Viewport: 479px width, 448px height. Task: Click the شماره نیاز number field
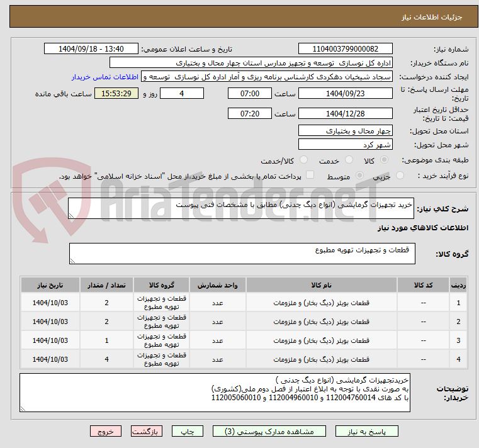pyautogui.click(x=345, y=49)
